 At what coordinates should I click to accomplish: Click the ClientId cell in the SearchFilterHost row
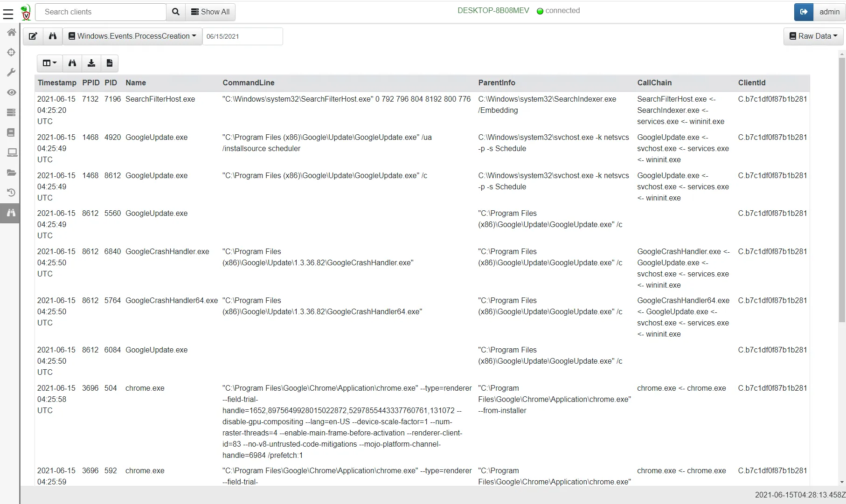(772, 99)
